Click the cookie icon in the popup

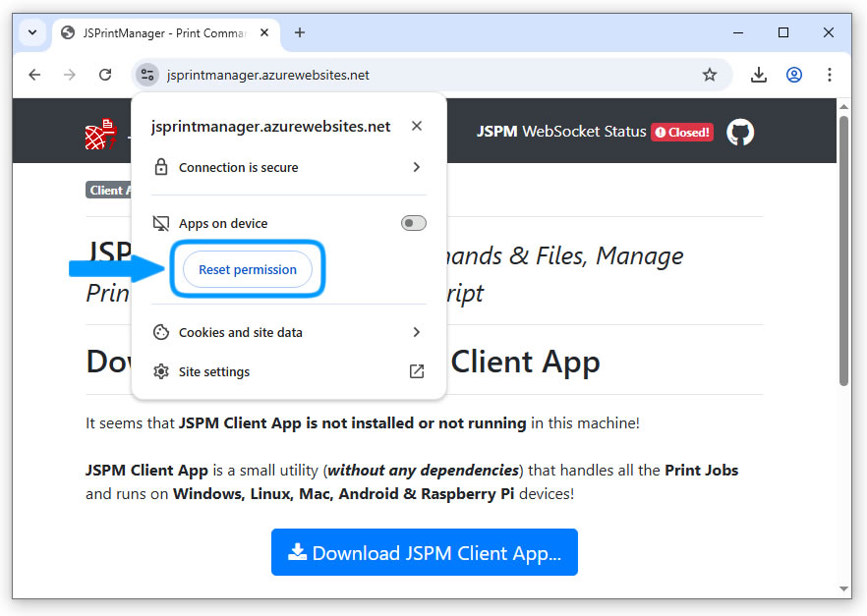click(x=161, y=332)
